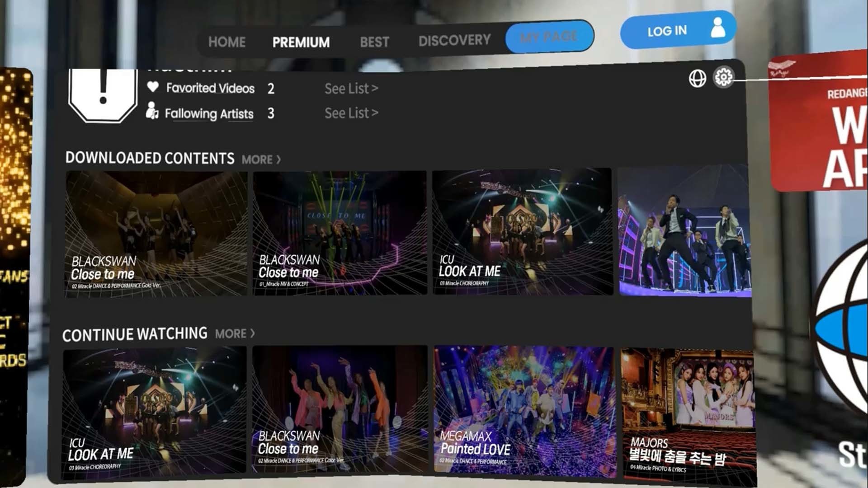Select the MY PAGE tab
Viewport: 868px width, 488px height.
(x=549, y=37)
